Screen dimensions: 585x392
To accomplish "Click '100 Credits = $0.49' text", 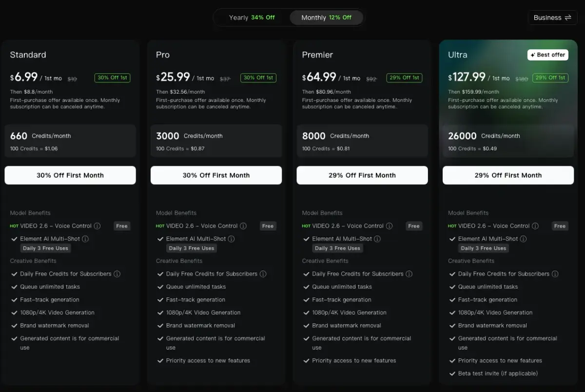I will pyautogui.click(x=472, y=149).
